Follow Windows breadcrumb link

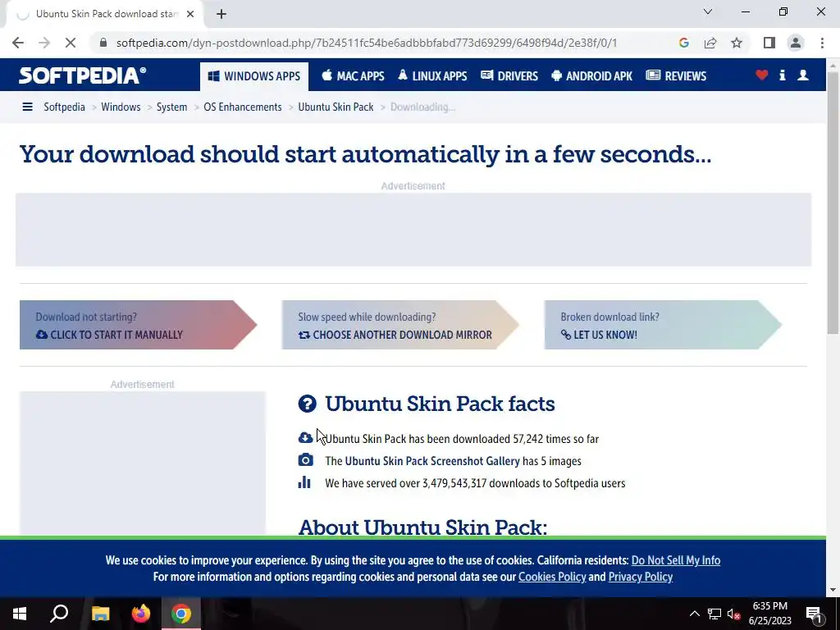(121, 107)
